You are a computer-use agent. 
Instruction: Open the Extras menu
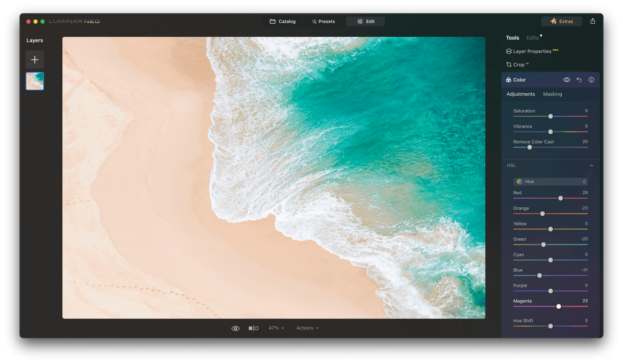(x=561, y=21)
